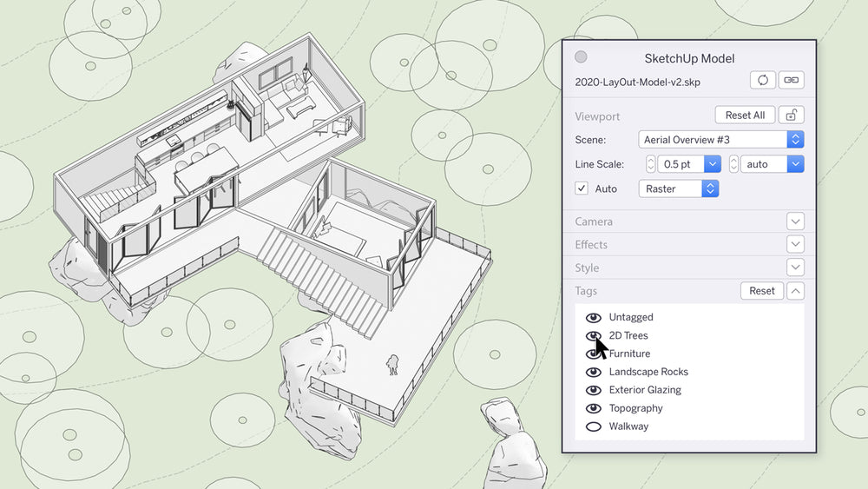This screenshot has width=868, height=489.
Task: Toggle Topography tag visibility
Action: 594,408
